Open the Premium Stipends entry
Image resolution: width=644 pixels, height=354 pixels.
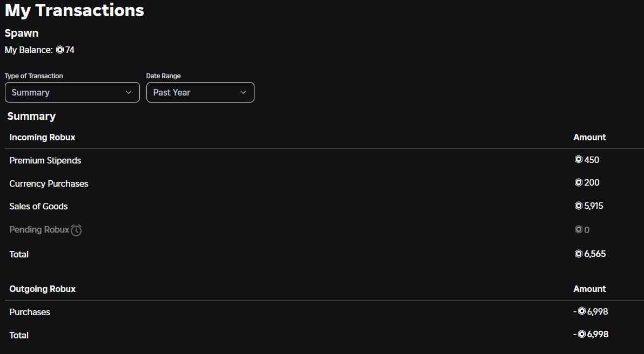click(x=45, y=160)
